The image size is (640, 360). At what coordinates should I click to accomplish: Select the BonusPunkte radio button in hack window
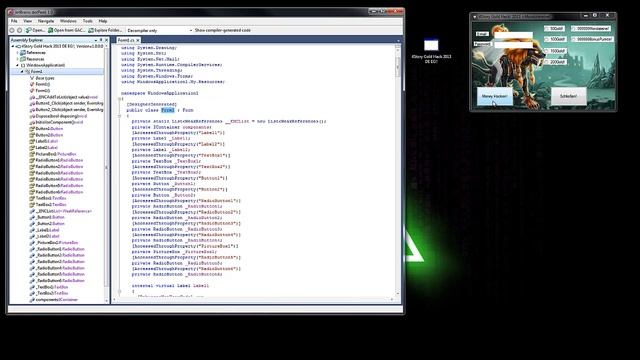pyautogui.click(x=592, y=39)
